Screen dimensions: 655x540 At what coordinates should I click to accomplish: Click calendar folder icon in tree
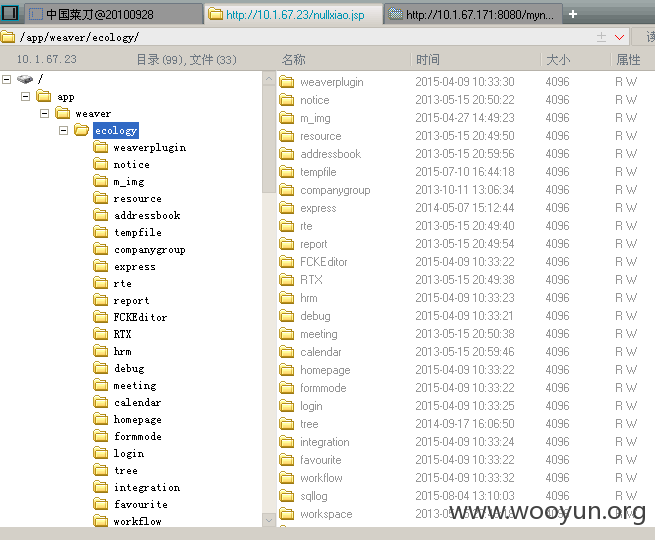100,402
